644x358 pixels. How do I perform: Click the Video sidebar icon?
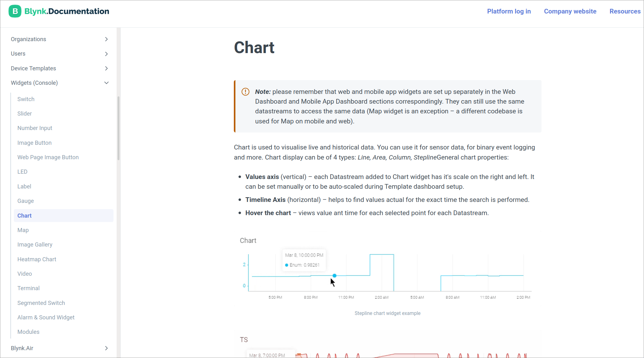(x=24, y=273)
